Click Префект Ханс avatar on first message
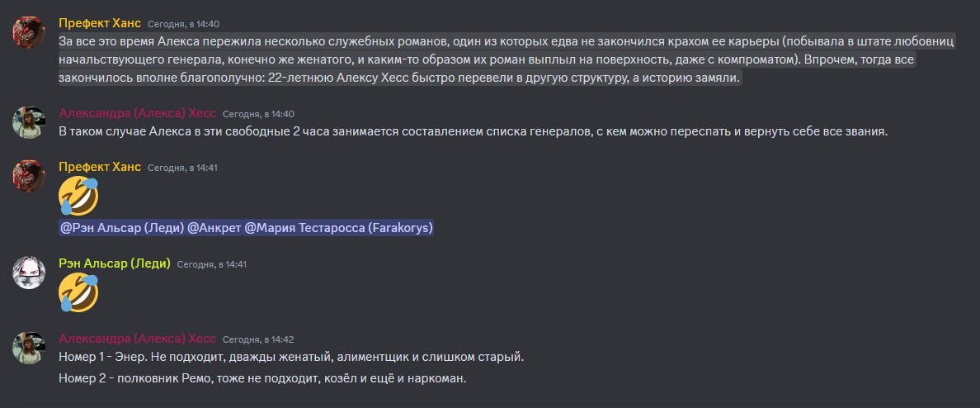Image resolution: width=980 pixels, height=408 pixels. tap(29, 32)
